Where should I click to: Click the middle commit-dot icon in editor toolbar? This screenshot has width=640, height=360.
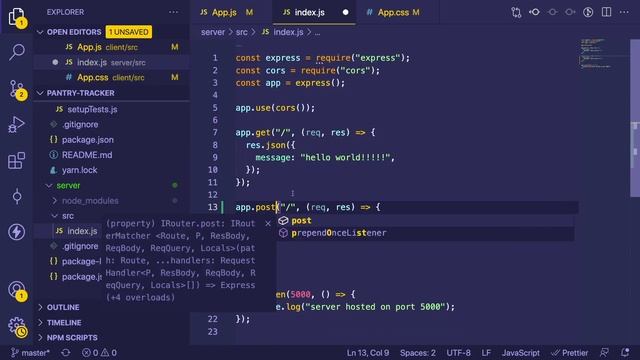tap(552, 12)
